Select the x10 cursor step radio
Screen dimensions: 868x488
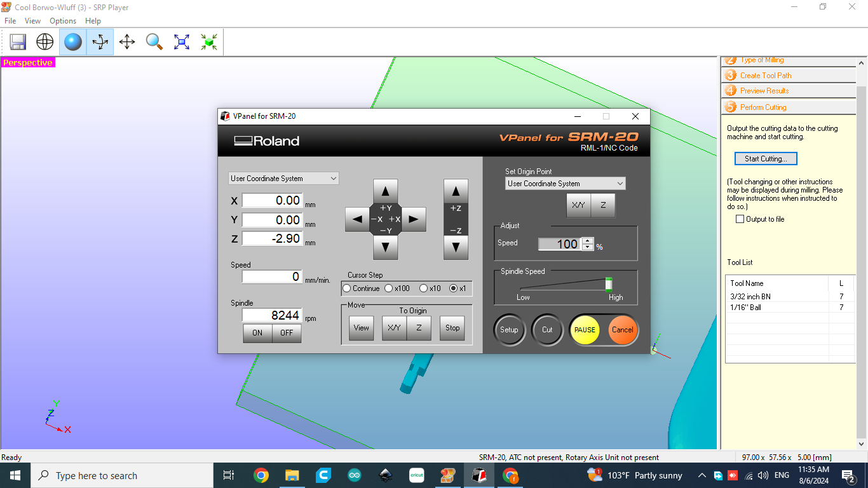point(424,288)
